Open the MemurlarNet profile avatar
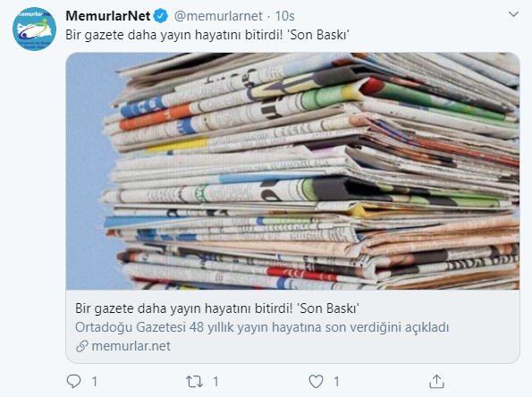This screenshot has width=532, height=397. pos(34,29)
